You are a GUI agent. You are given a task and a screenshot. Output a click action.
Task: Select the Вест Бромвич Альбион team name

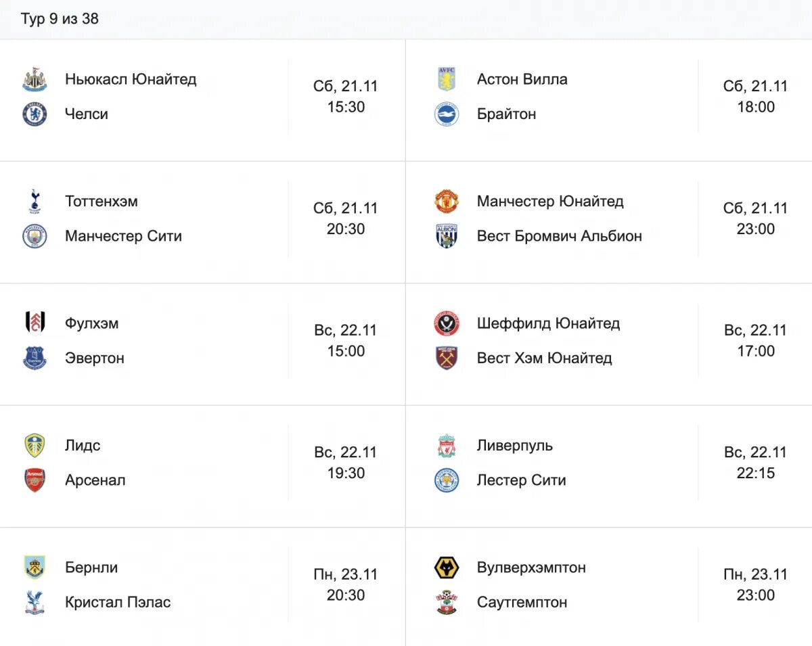(559, 236)
